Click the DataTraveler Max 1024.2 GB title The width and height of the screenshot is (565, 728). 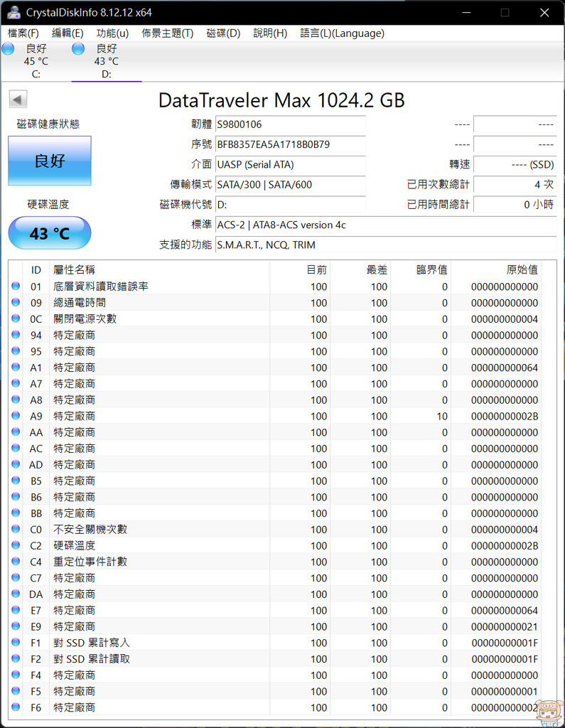(282, 100)
